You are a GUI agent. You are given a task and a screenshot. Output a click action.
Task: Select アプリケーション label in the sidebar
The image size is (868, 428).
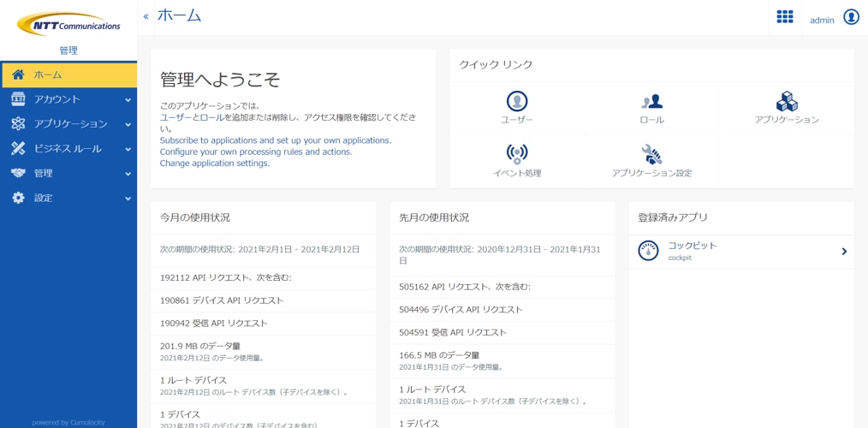coord(71,123)
